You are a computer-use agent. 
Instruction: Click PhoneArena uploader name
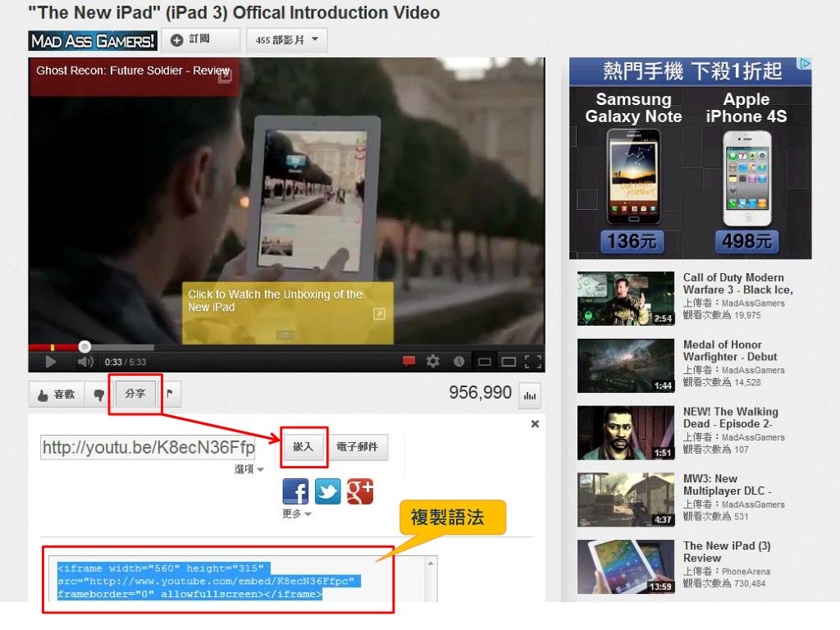pyautogui.click(x=746, y=571)
